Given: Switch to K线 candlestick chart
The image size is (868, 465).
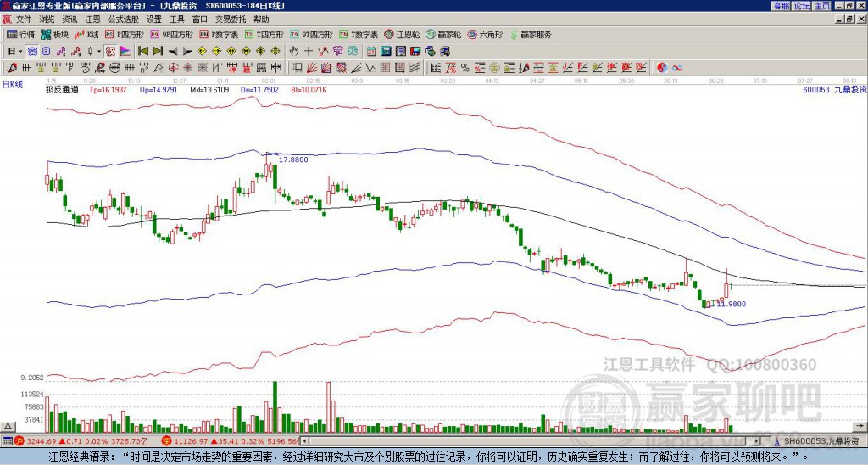Looking at the screenshot, I should tap(86, 34).
